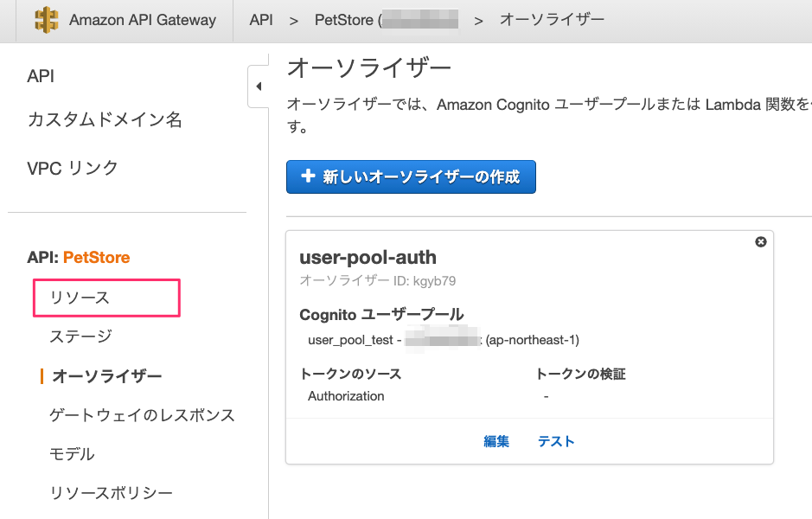Open カスタムドメイン名 in sidebar
This screenshot has height=519, width=812.
click(105, 119)
